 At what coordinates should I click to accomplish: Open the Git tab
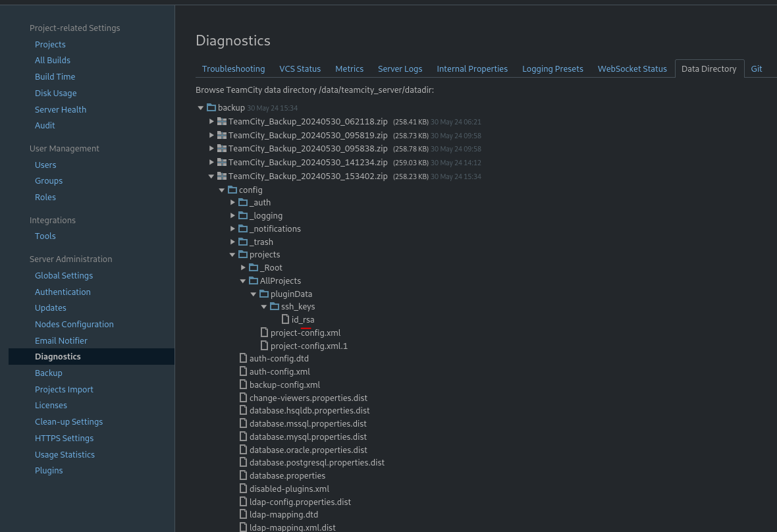756,69
